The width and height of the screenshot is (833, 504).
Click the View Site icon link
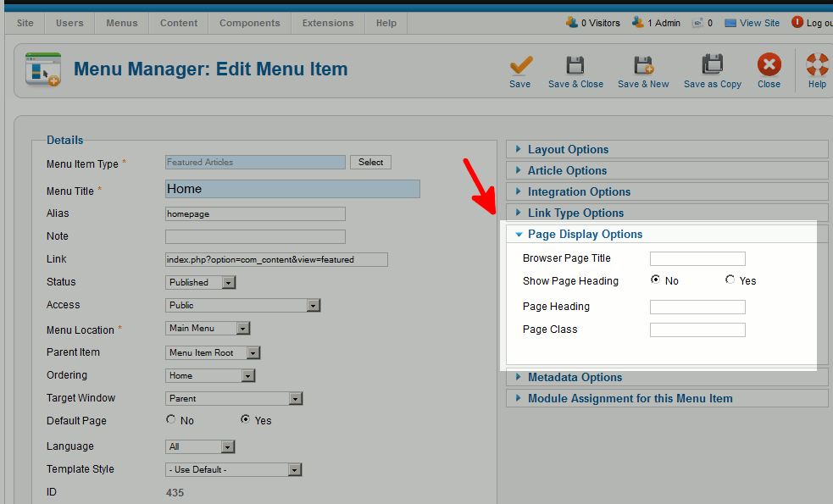pyautogui.click(x=730, y=23)
